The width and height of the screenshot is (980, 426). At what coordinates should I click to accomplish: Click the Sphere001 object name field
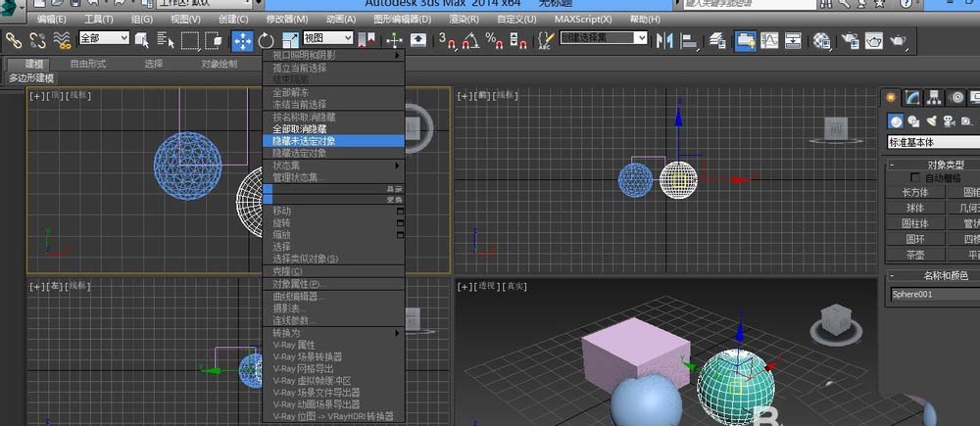pyautogui.click(x=935, y=294)
